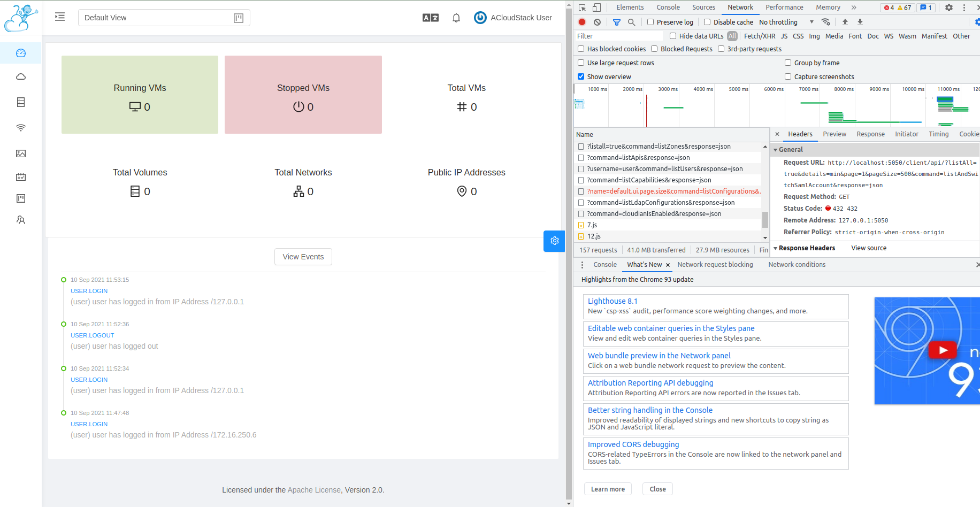Open the Storage sidebar icon
The height and width of the screenshot is (507, 980).
click(x=21, y=102)
